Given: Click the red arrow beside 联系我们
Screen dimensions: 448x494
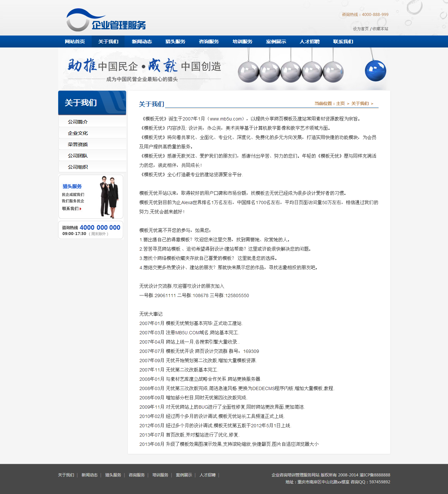Looking at the screenshot, I should tap(80, 209).
